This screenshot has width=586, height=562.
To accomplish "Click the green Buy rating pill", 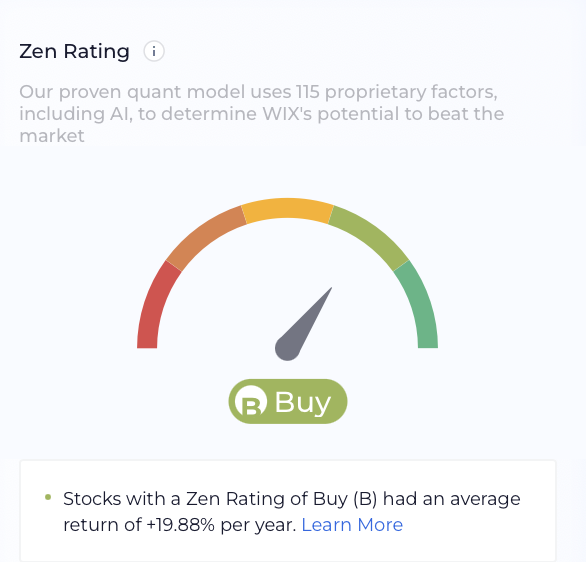I will tap(288, 401).
